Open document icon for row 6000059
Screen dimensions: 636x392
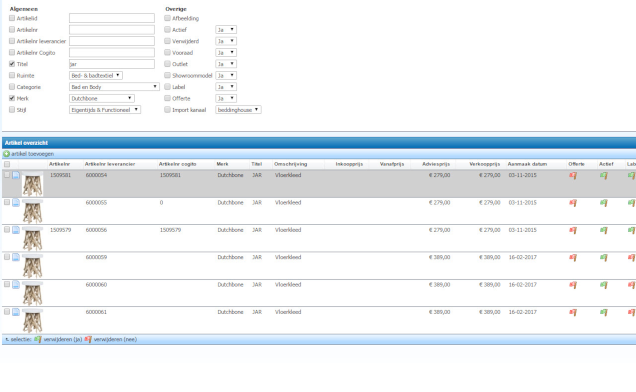click(16, 257)
